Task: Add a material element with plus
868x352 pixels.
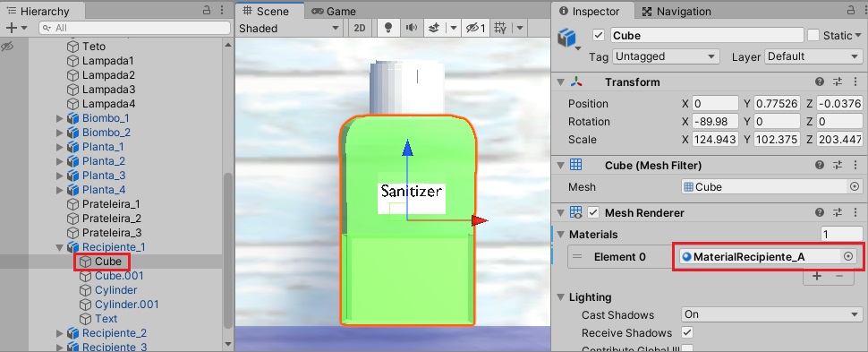Action: (817, 276)
